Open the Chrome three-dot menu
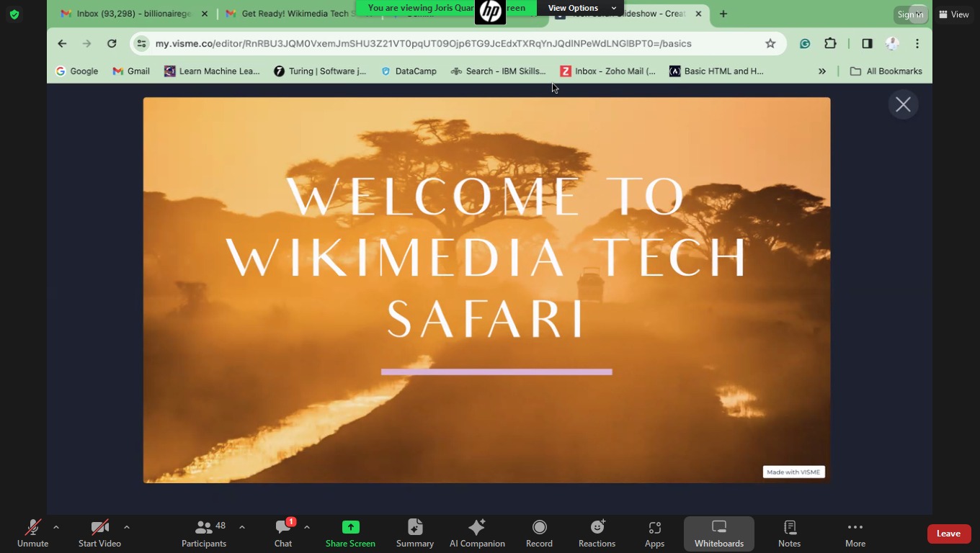980x553 pixels. pyautogui.click(x=917, y=43)
